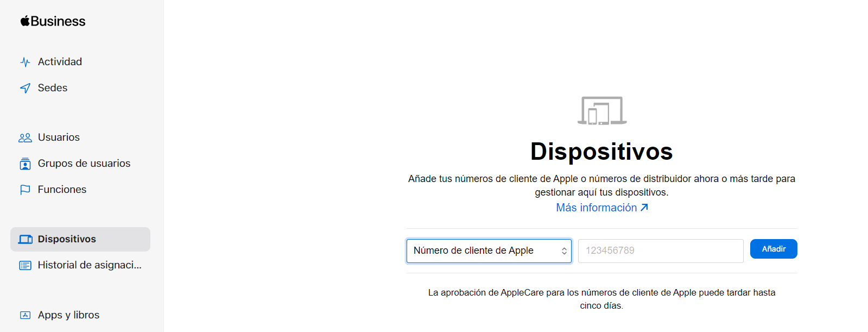868x332 pixels.
Task: Click the Historial de asignaci... list icon
Action: click(x=25, y=265)
